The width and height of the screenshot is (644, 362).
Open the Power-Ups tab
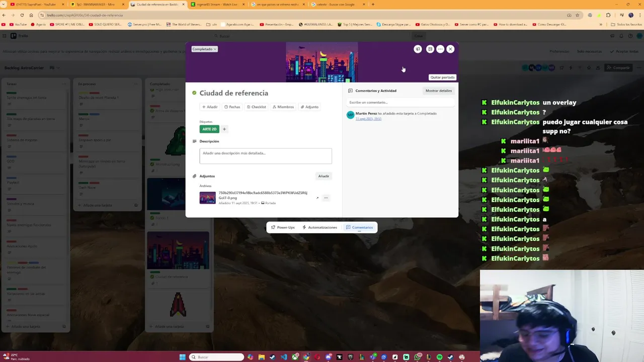(283, 227)
